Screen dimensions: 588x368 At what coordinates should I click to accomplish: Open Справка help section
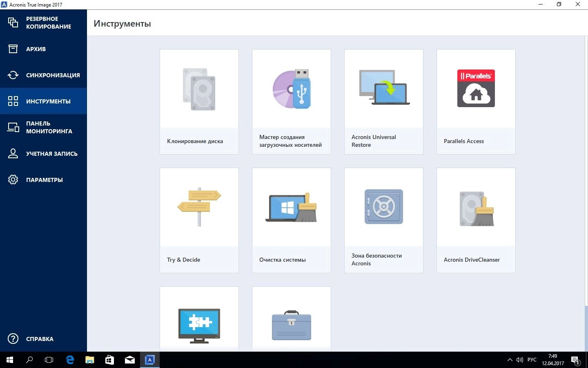tap(43, 339)
